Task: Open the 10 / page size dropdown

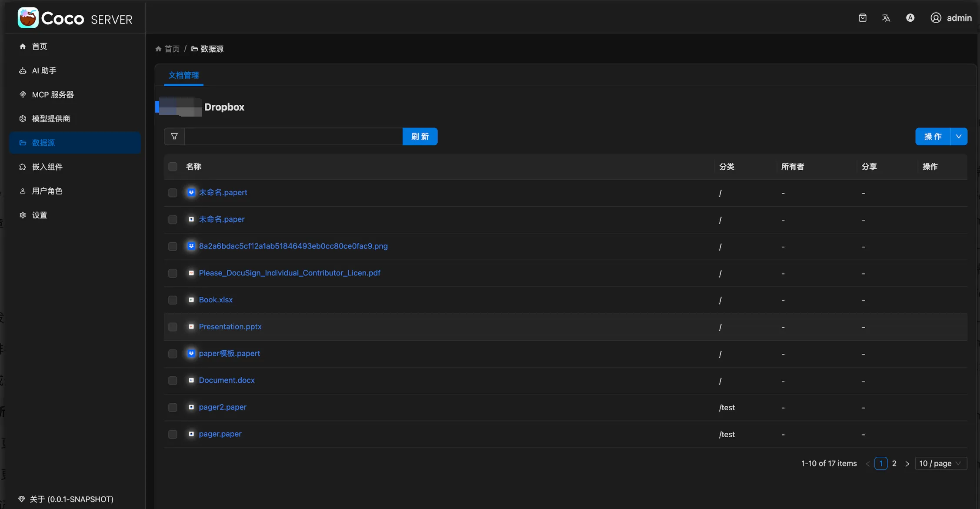Action: [940, 464]
